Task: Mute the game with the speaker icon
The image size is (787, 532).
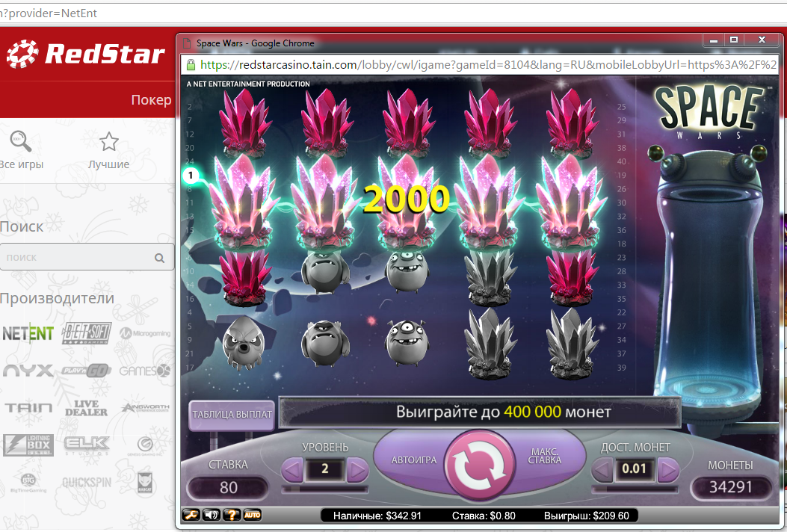Action: coord(212,515)
